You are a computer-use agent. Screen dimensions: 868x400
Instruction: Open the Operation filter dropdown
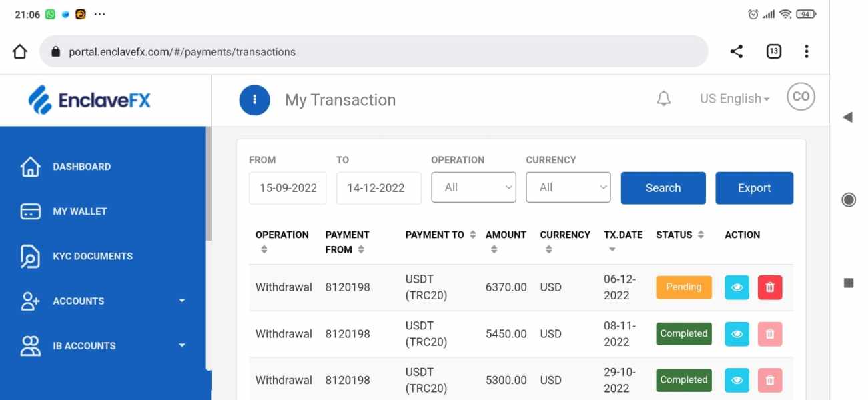pos(474,187)
